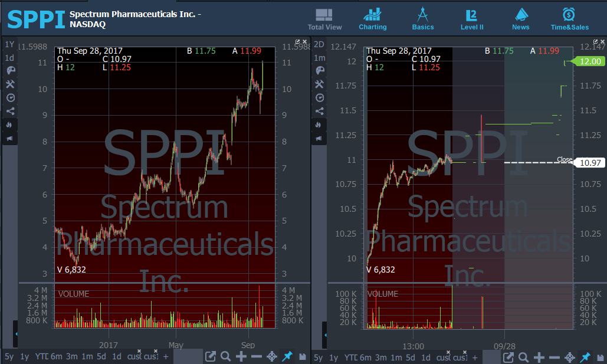Add a custom range in left chart
The width and height of the screenshot is (607, 364).
(166, 357)
